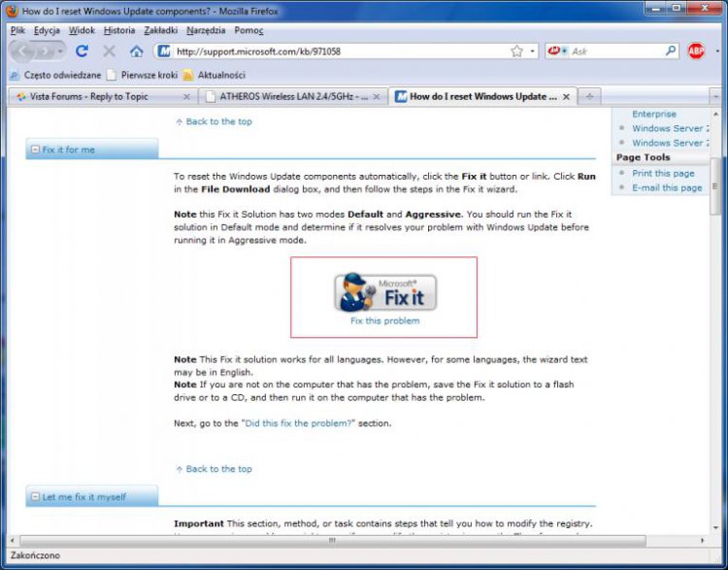Screen dimensions: 728x570
Task: Bookmark this page with the star icon
Action: pos(516,51)
